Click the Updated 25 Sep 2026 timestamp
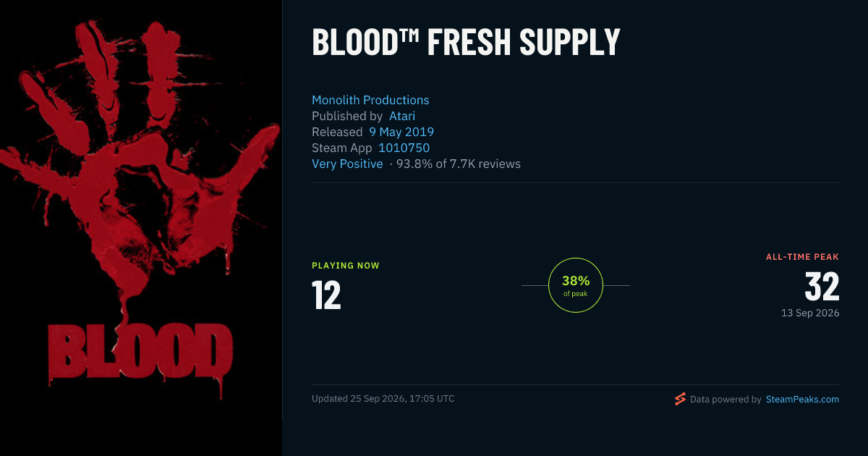This screenshot has height=456, width=868. pyautogui.click(x=383, y=399)
